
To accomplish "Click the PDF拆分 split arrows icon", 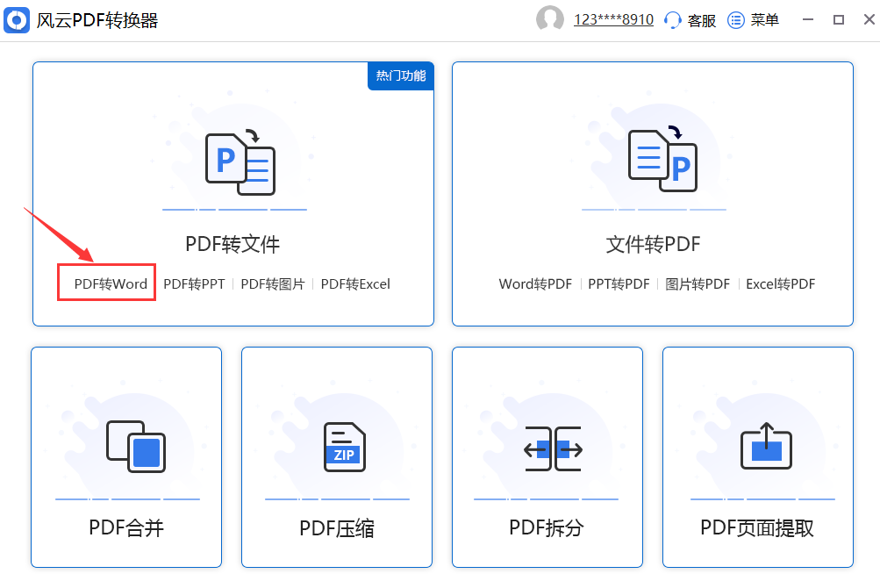I will point(554,448).
